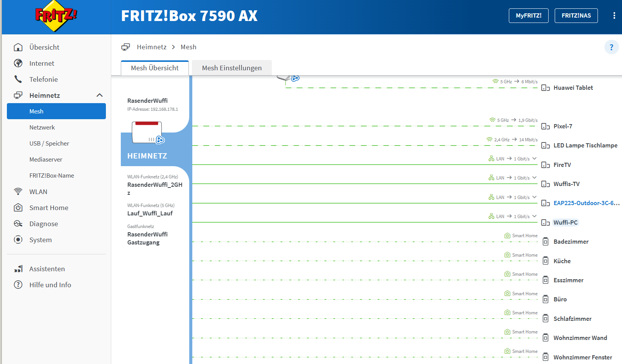Click the FRITZ! logo
The width and height of the screenshot is (622, 364).
click(56, 16)
